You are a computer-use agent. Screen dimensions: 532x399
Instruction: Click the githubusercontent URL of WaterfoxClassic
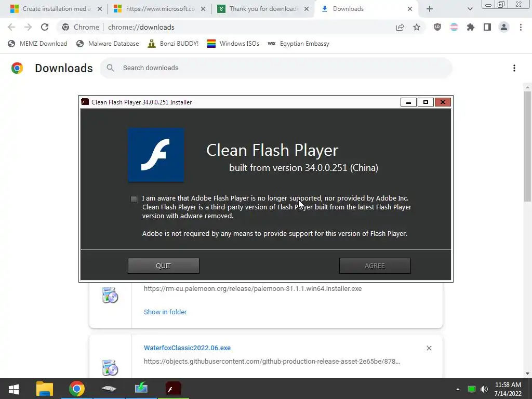tap(272, 362)
